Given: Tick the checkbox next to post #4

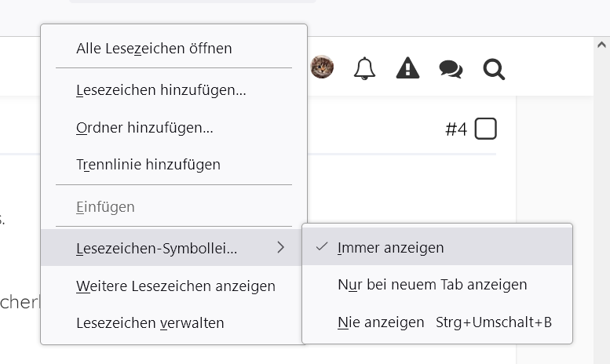Looking at the screenshot, I should tap(486, 129).
